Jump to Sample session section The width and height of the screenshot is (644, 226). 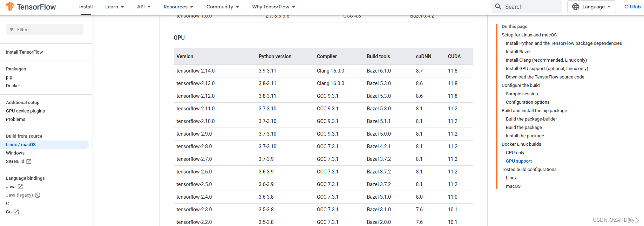click(522, 94)
